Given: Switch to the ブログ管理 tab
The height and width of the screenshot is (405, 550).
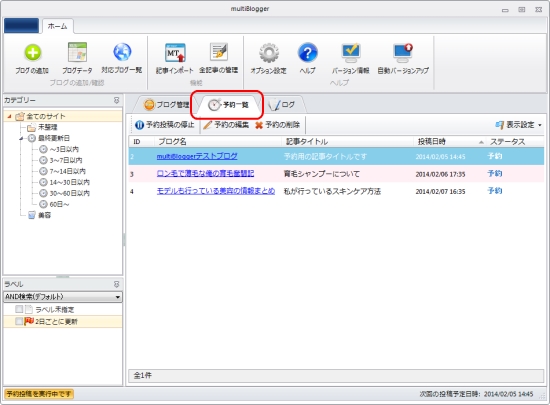Looking at the screenshot, I should click(166, 104).
